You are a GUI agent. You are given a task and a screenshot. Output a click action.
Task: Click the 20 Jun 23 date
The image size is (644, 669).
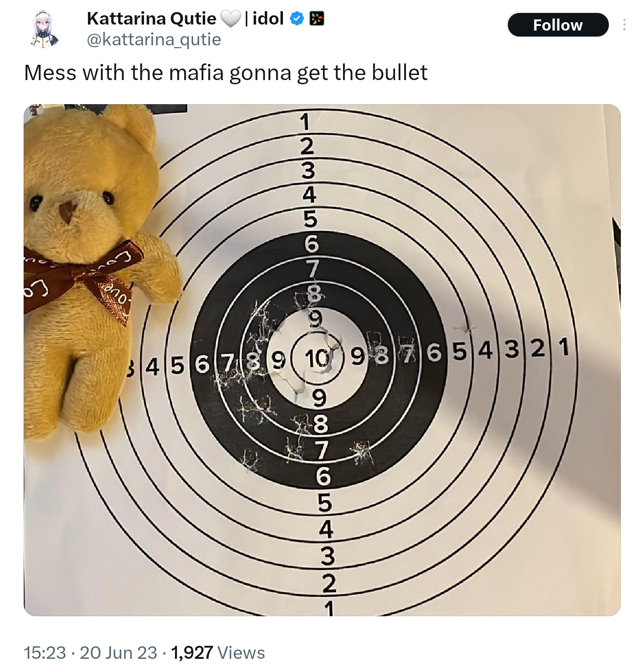tap(119, 653)
